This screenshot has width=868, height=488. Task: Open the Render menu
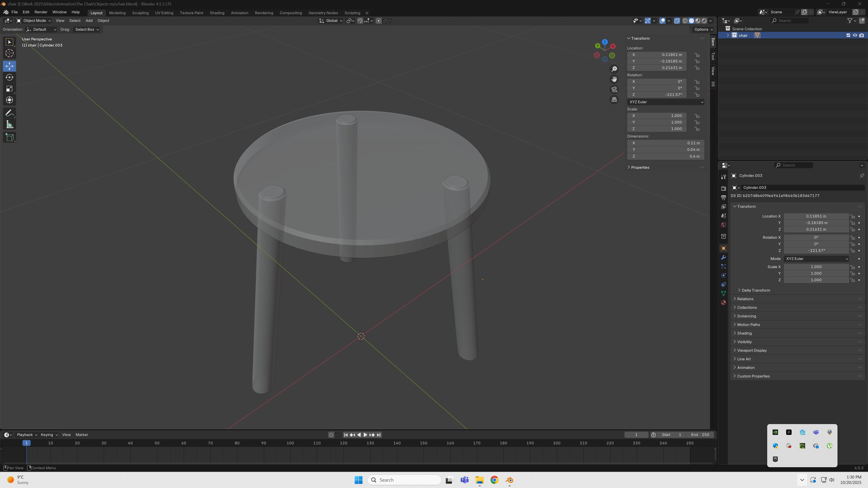coord(41,12)
